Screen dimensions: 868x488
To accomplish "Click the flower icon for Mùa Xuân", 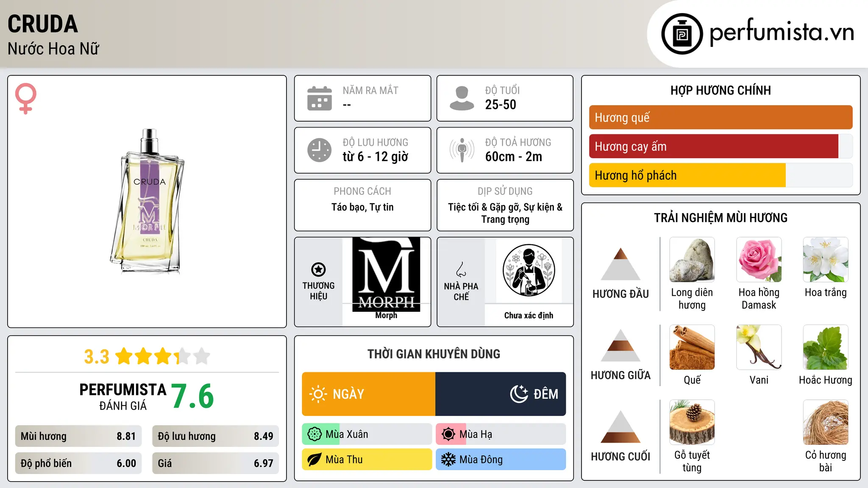I will pos(314,434).
